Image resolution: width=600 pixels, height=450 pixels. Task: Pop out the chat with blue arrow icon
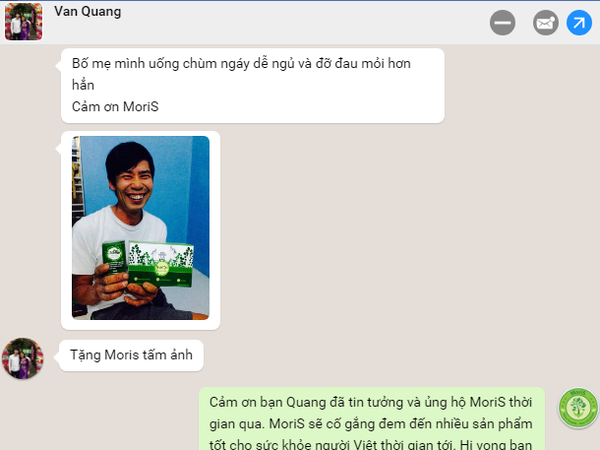pos(579,23)
